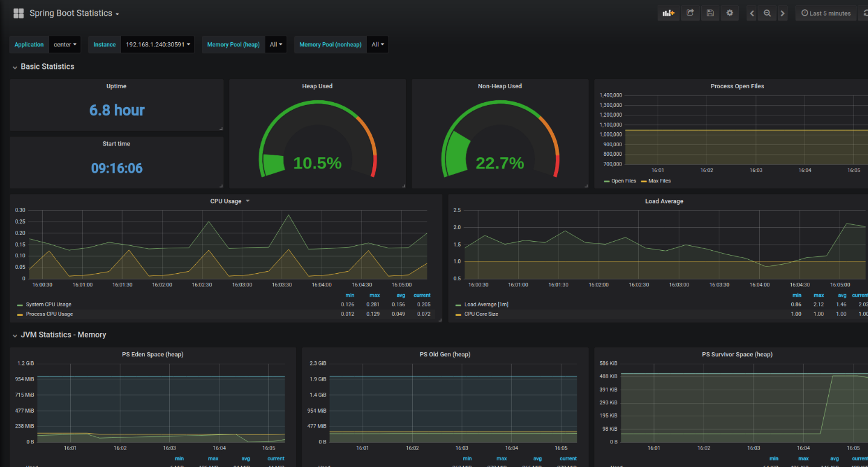Open the Spring Boot Statistics dashboard dropdown
868x467 pixels.
[x=74, y=13]
